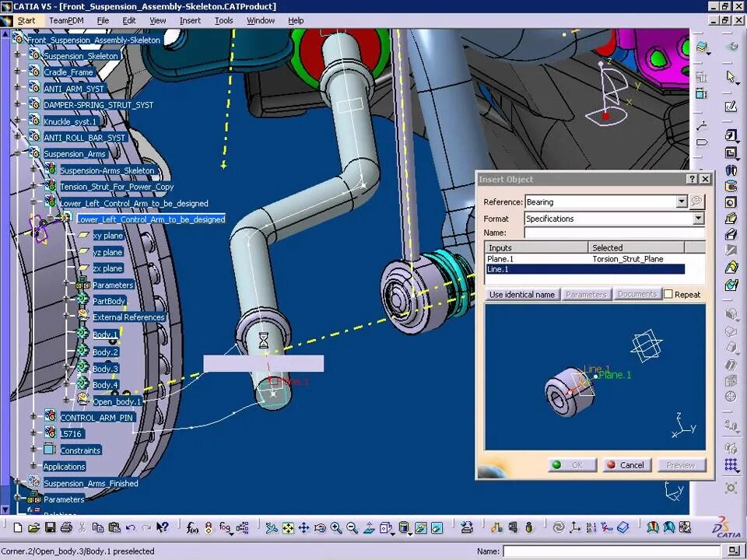Expand the ANTI_ARM_SYST tree node
The height and width of the screenshot is (560, 747).
tap(18, 89)
